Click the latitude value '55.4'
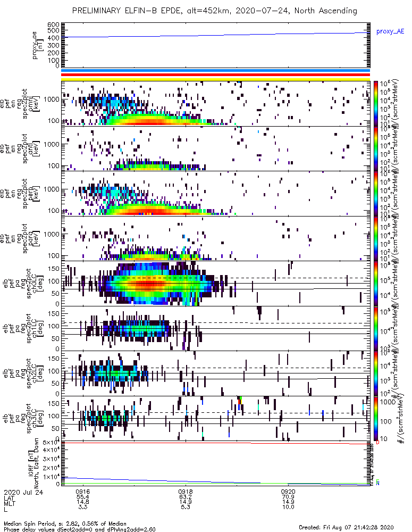 (83, 496)
